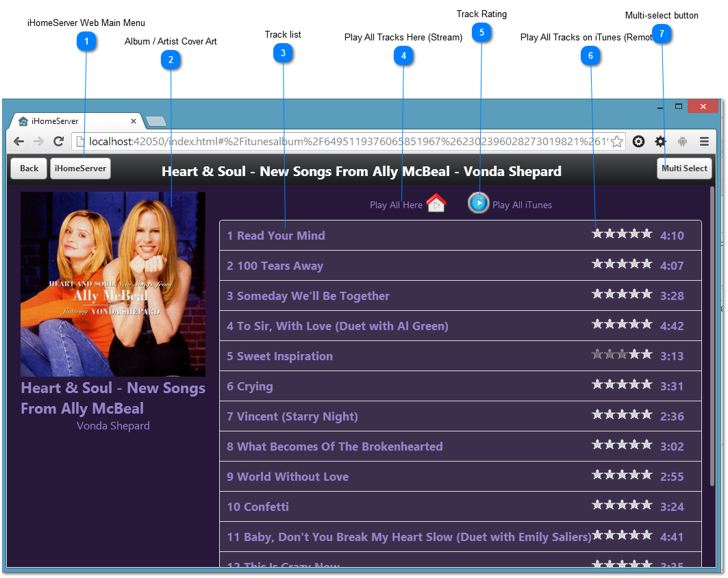Click the album cover art image
Image resolution: width=728 pixels, height=578 pixels.
tap(113, 284)
